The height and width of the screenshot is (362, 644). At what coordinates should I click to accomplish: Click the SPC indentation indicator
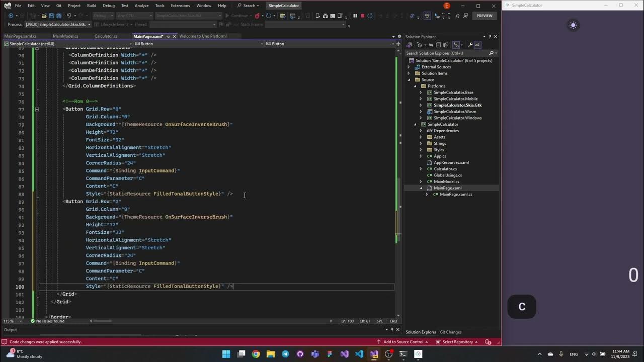(380, 321)
